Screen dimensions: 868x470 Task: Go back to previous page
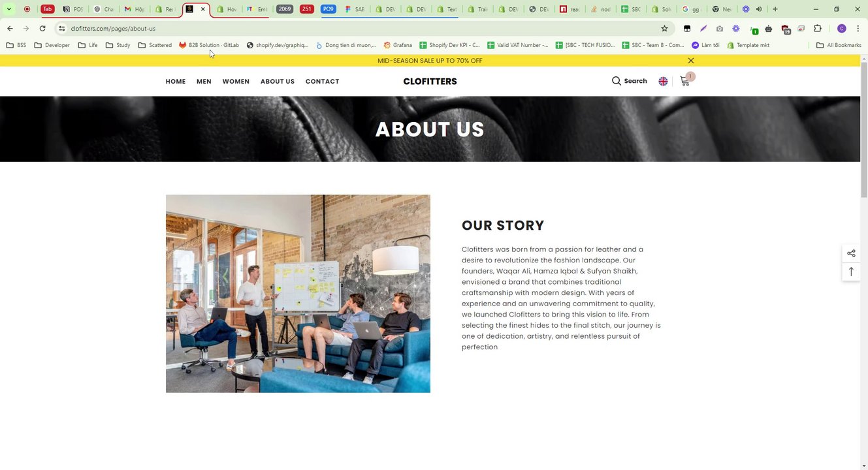10,29
